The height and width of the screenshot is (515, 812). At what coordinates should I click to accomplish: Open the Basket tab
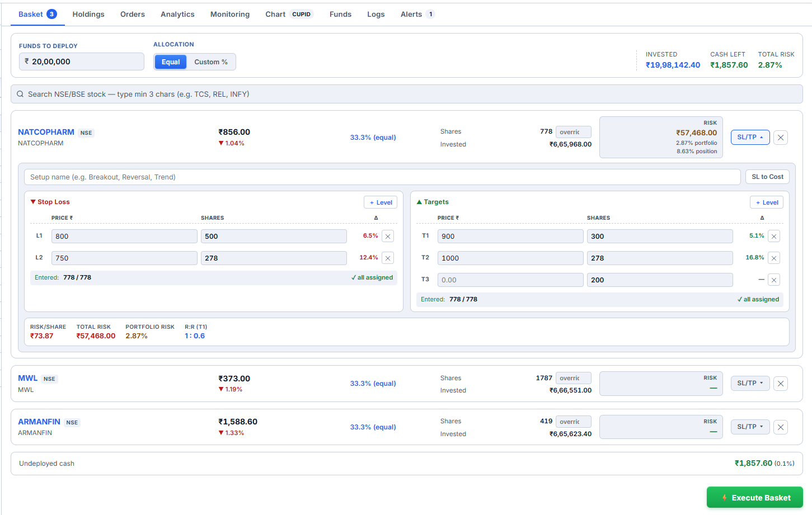pyautogui.click(x=37, y=14)
